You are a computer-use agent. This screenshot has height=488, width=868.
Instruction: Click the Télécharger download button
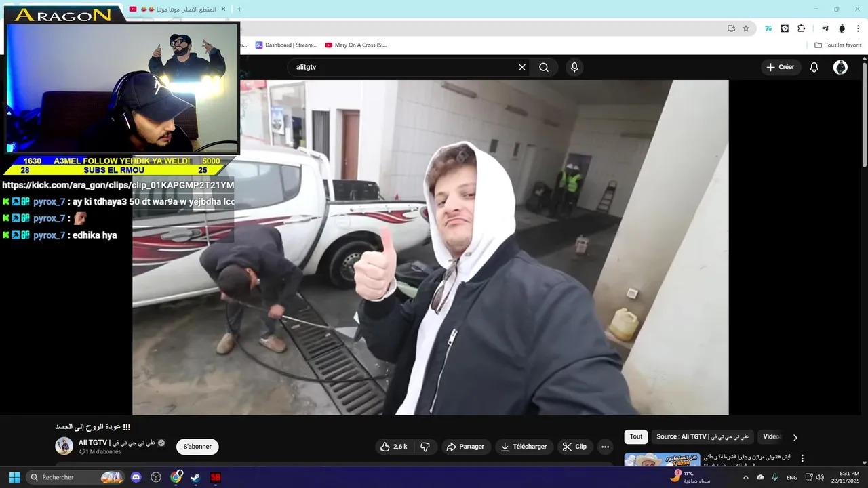(x=524, y=447)
